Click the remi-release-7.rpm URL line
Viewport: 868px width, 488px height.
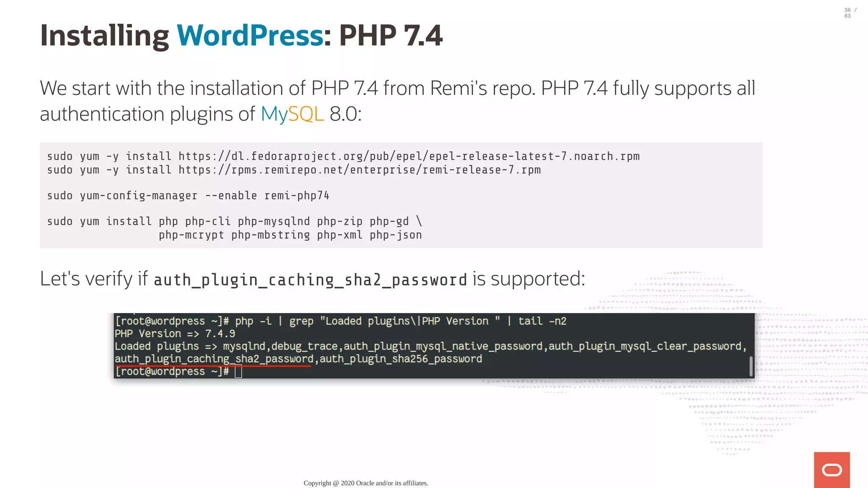pyautogui.click(x=359, y=170)
